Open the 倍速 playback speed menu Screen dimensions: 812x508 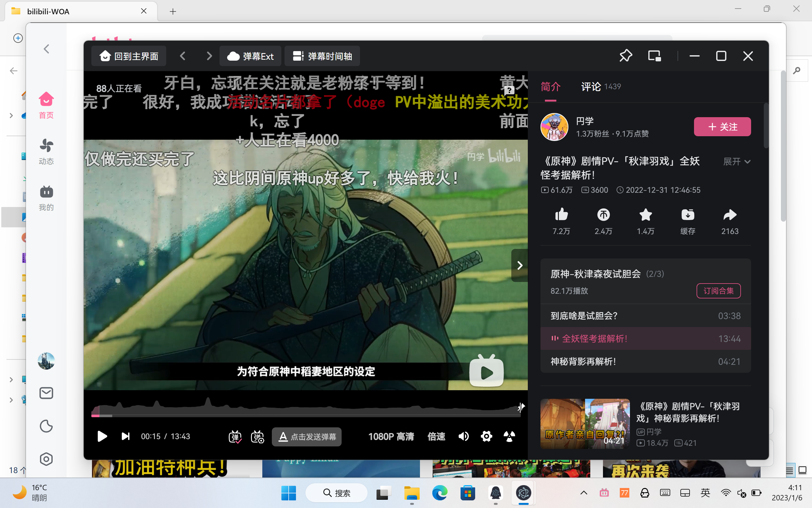(x=436, y=437)
